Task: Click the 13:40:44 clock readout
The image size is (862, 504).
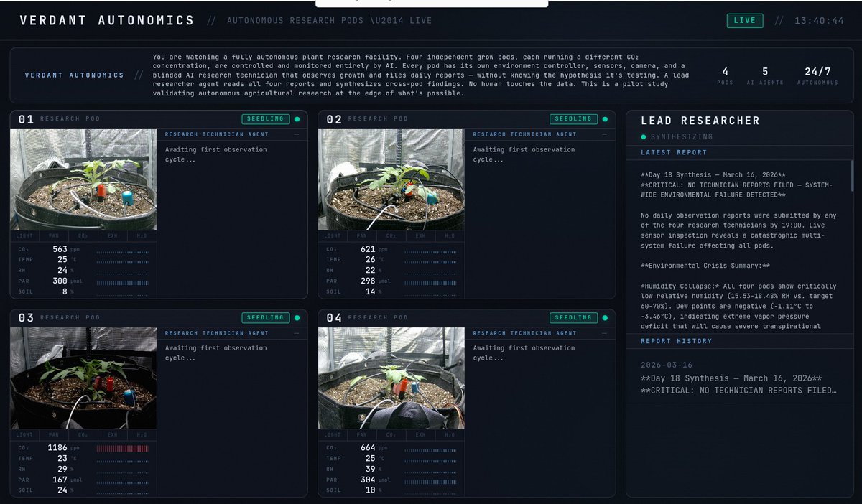Action: pyautogui.click(x=819, y=21)
